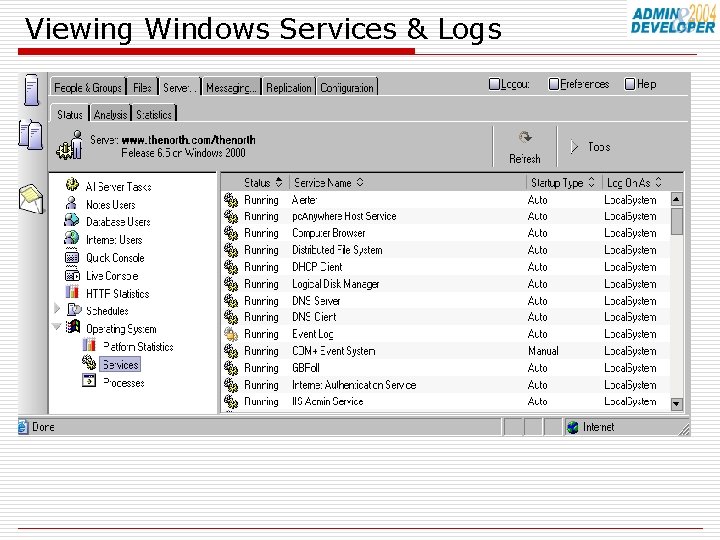This screenshot has width=720, height=540.
Task: Click the Schedules icon
Action: 74,310
